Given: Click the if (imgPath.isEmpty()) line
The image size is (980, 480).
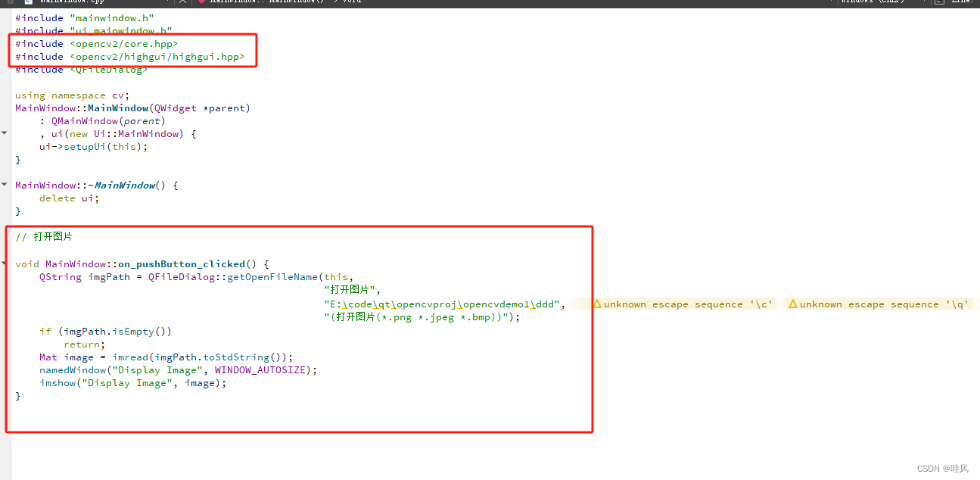Looking at the screenshot, I should click(x=106, y=331).
